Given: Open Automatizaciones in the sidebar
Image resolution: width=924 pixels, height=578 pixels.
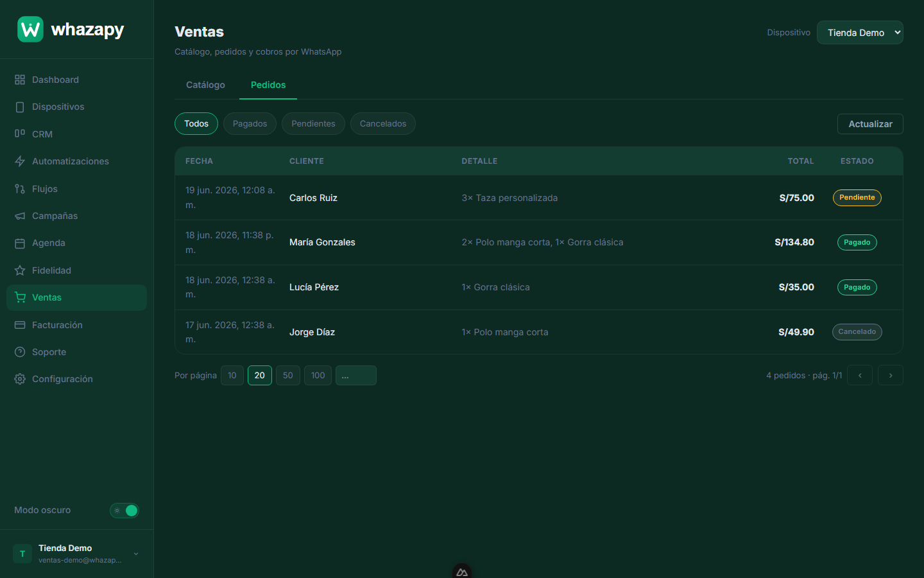Looking at the screenshot, I should pos(77,161).
